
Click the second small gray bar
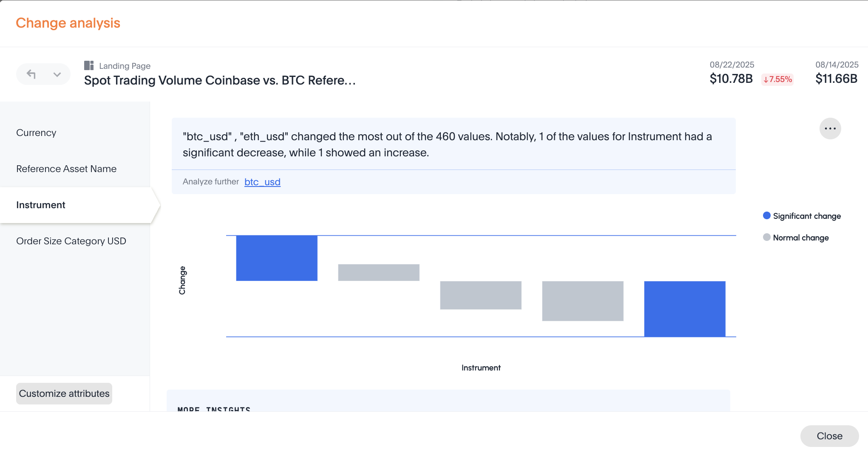pos(379,272)
